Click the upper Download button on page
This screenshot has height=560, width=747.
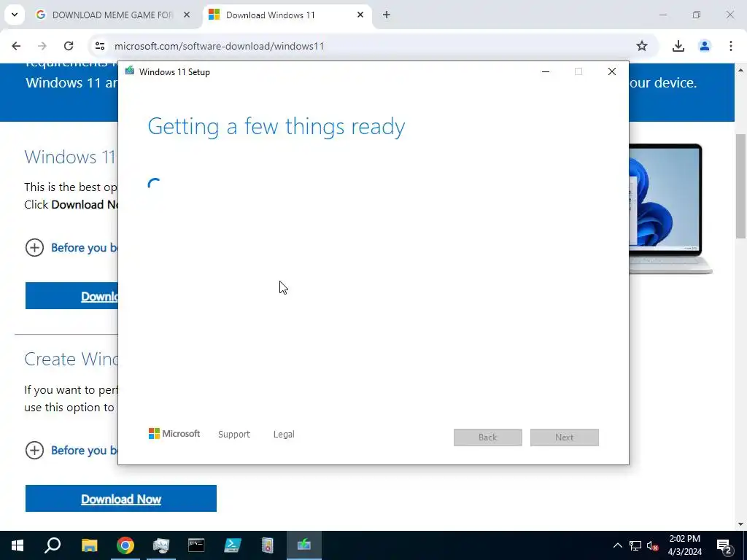point(71,296)
